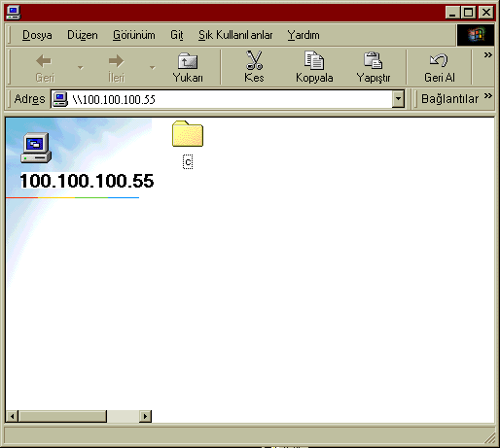Click the Geri back arrow button
500x448 pixels.
(x=45, y=68)
